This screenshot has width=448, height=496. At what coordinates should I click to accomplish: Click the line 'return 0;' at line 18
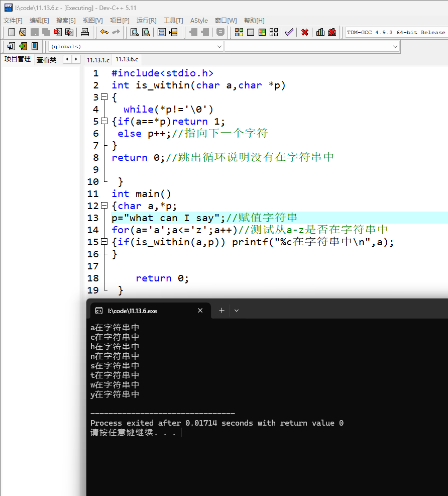coord(162,278)
